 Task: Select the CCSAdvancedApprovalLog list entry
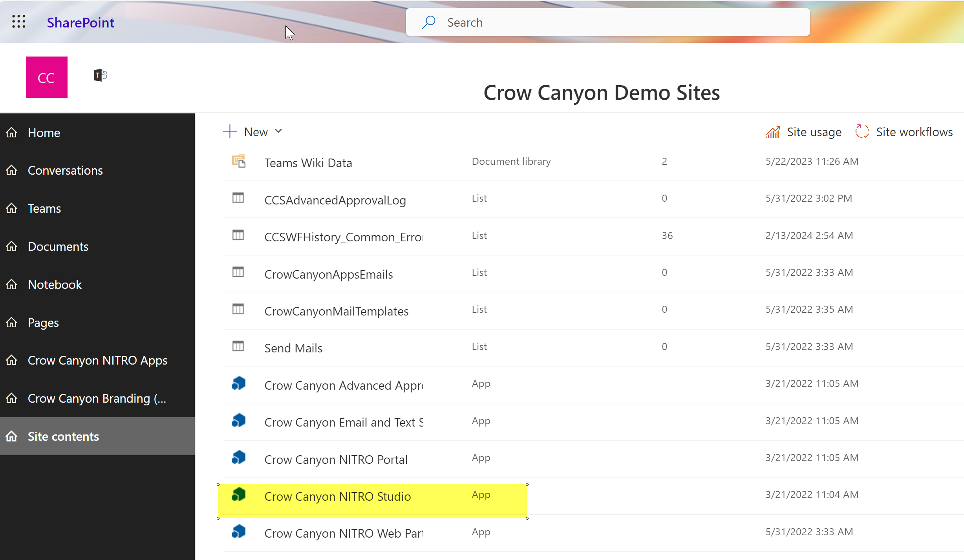tap(335, 199)
